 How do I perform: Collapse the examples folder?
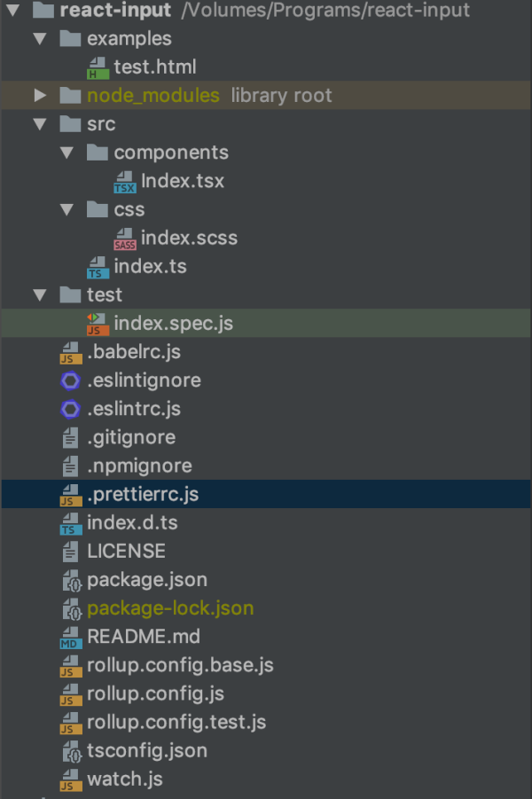click(x=40, y=39)
